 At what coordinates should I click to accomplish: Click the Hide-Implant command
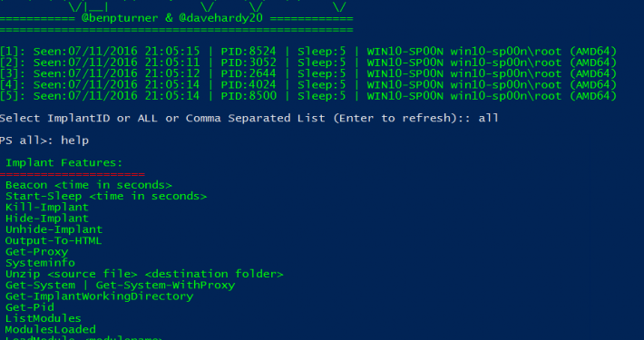[x=47, y=219]
